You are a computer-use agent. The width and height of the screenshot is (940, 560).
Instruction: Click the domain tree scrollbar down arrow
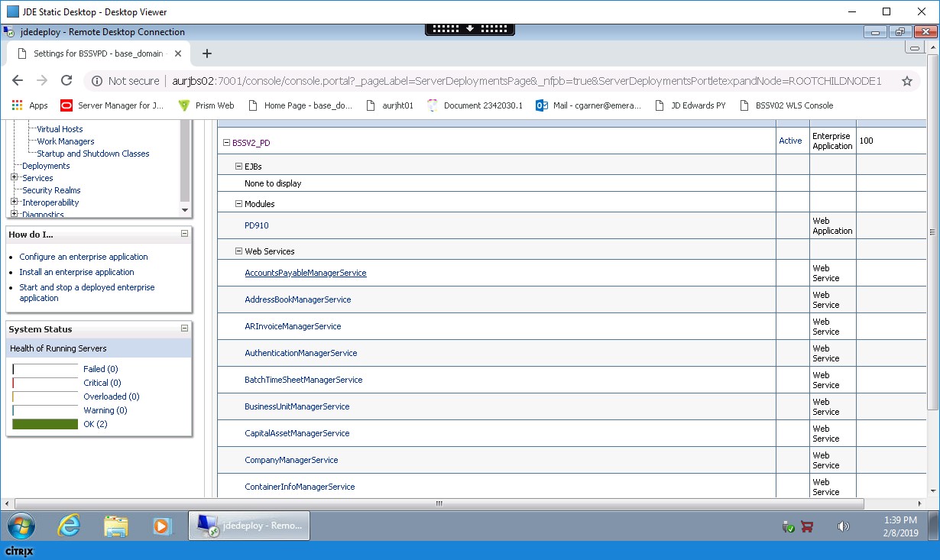pos(184,210)
